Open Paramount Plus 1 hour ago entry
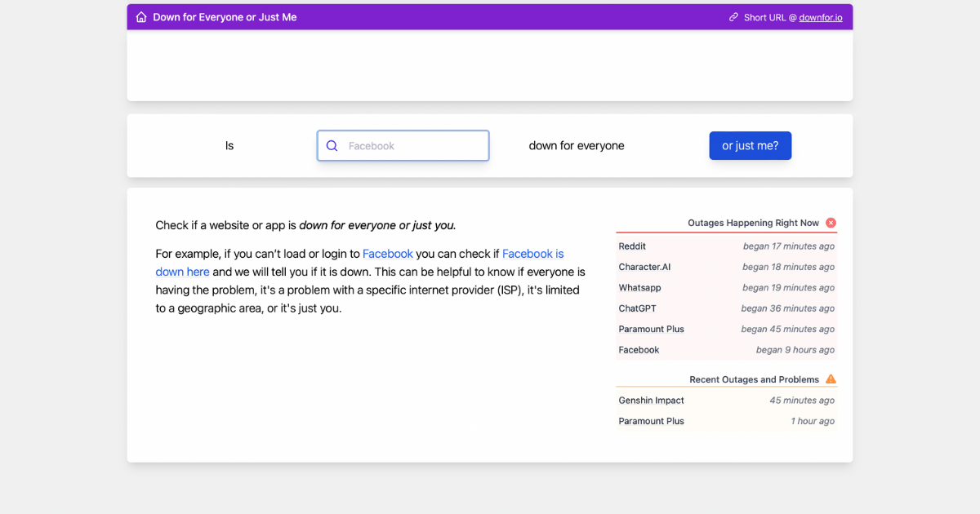 pos(727,421)
